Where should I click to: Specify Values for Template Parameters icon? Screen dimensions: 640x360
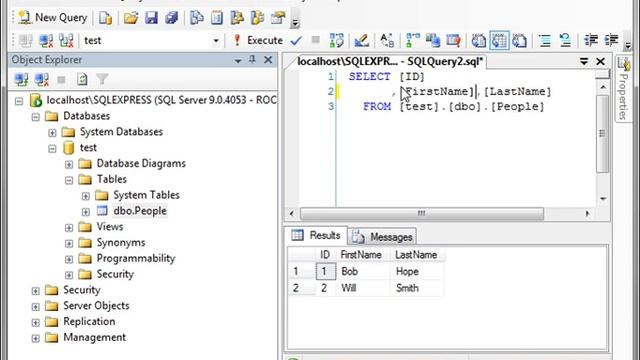(x=387, y=40)
